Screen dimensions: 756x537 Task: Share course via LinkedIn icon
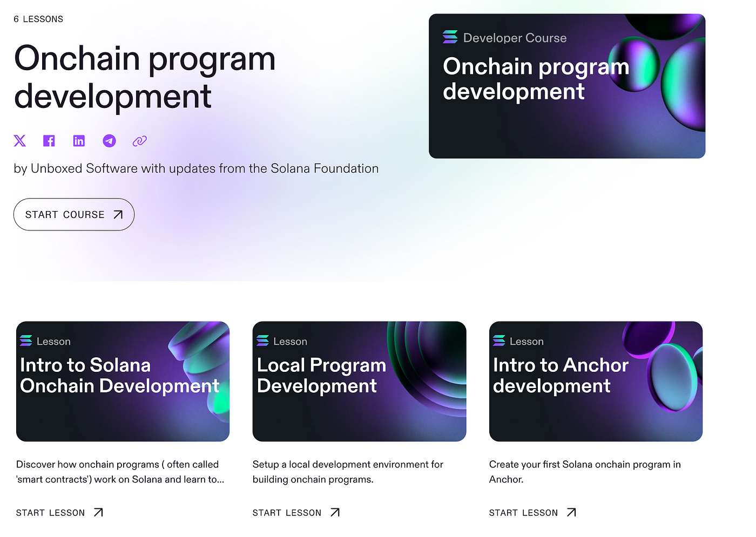coord(79,141)
